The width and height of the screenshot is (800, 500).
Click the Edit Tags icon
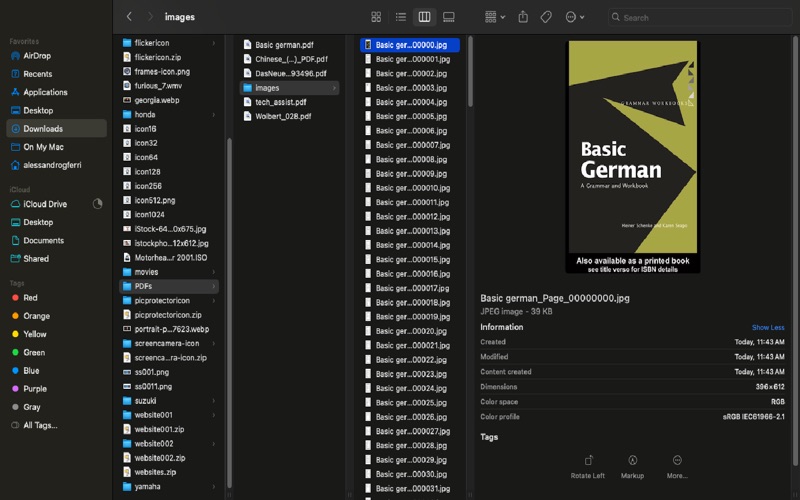click(546, 17)
